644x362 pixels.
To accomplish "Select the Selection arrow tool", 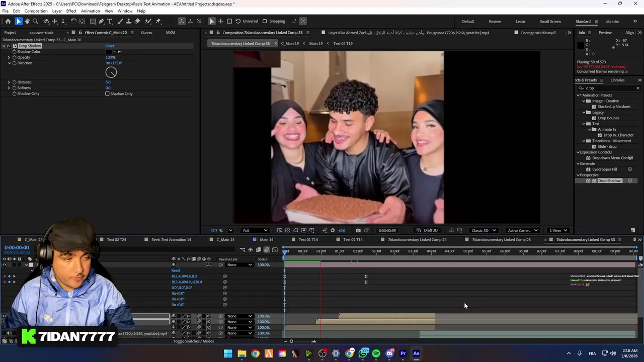I will (19, 21).
